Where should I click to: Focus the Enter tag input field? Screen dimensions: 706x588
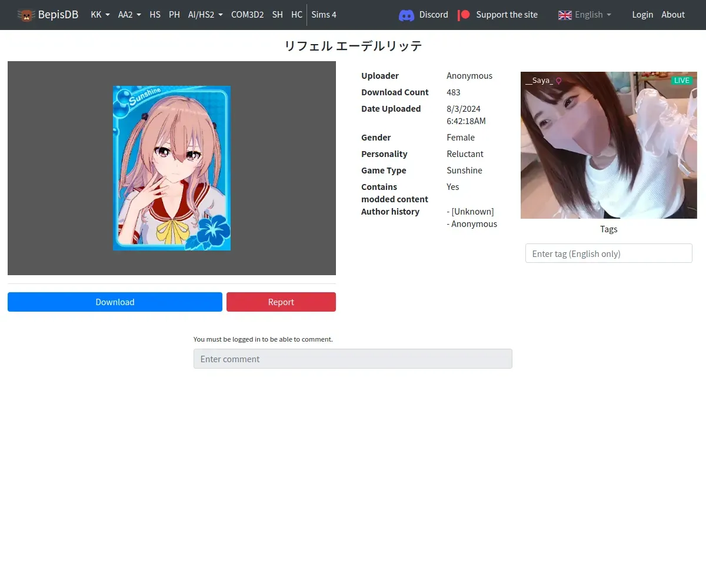pos(609,253)
